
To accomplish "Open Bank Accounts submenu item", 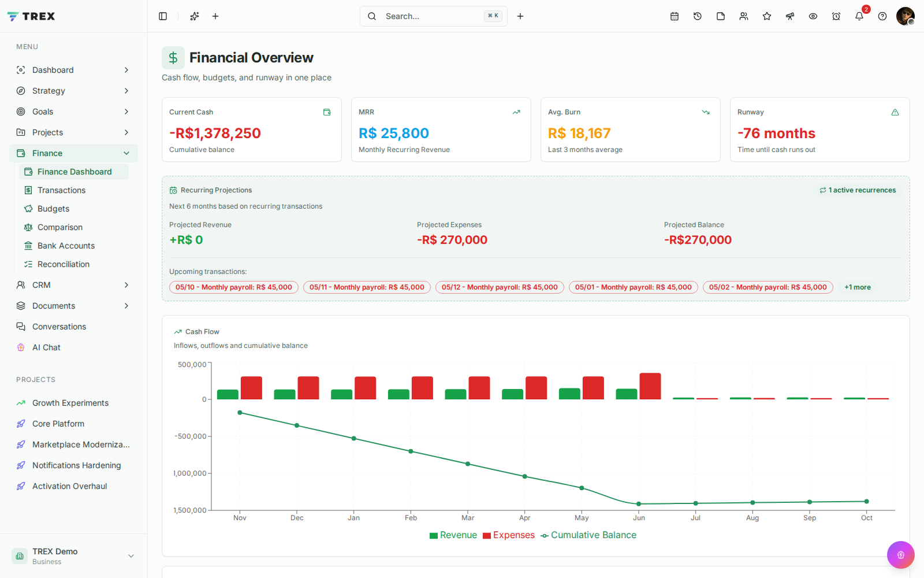I will click(74, 246).
